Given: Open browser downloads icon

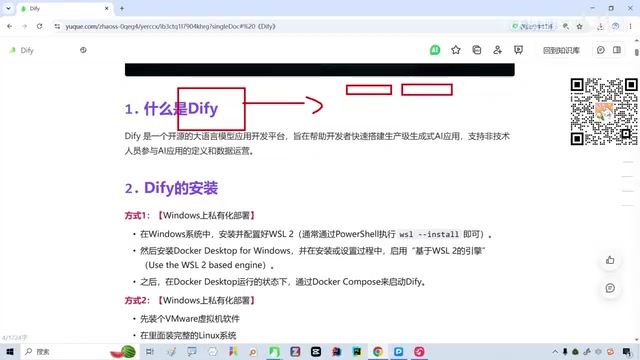Looking at the screenshot, I should pyautogui.click(x=600, y=26).
